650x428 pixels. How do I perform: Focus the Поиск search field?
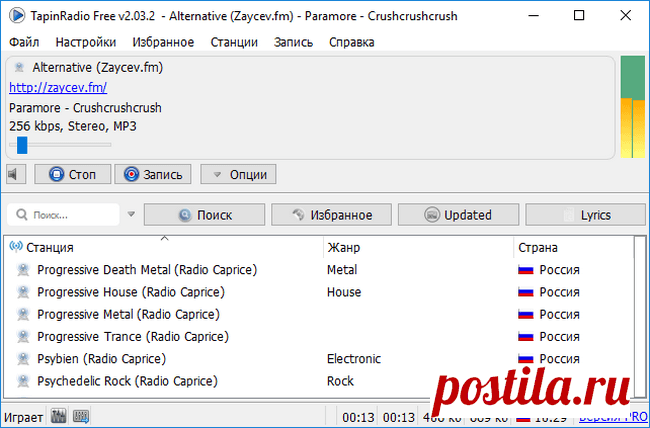(63, 215)
